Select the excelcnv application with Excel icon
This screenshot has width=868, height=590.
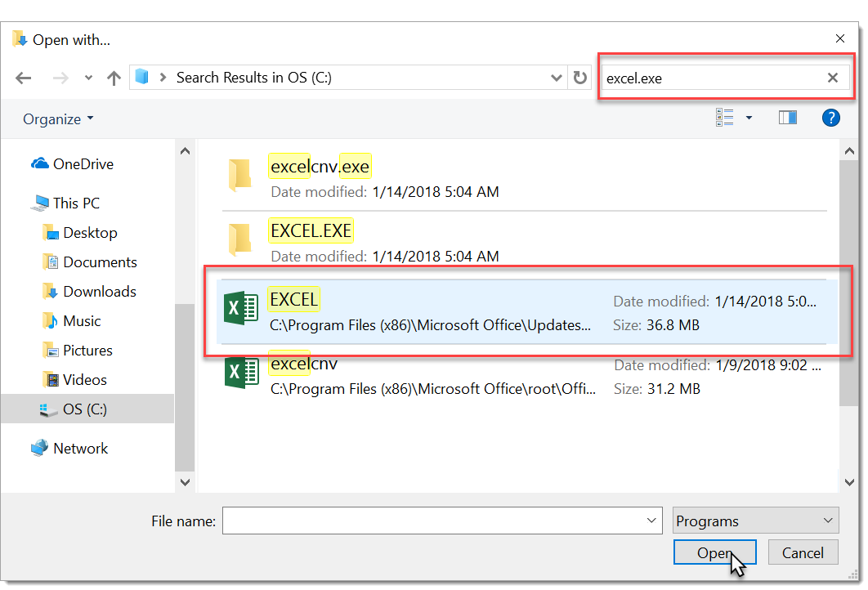point(240,374)
